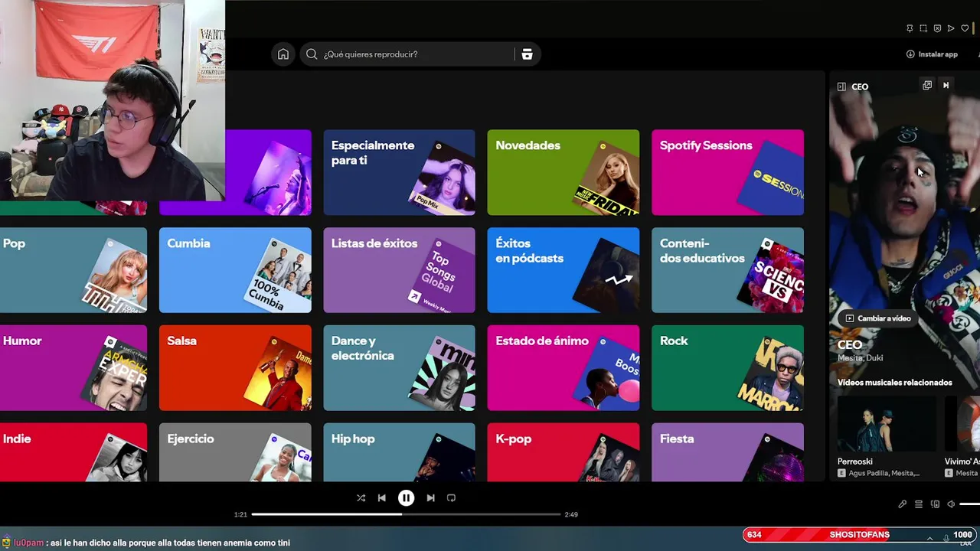The width and height of the screenshot is (980, 551).
Task: Open the video in miniplayer pop-out
Action: (x=927, y=86)
